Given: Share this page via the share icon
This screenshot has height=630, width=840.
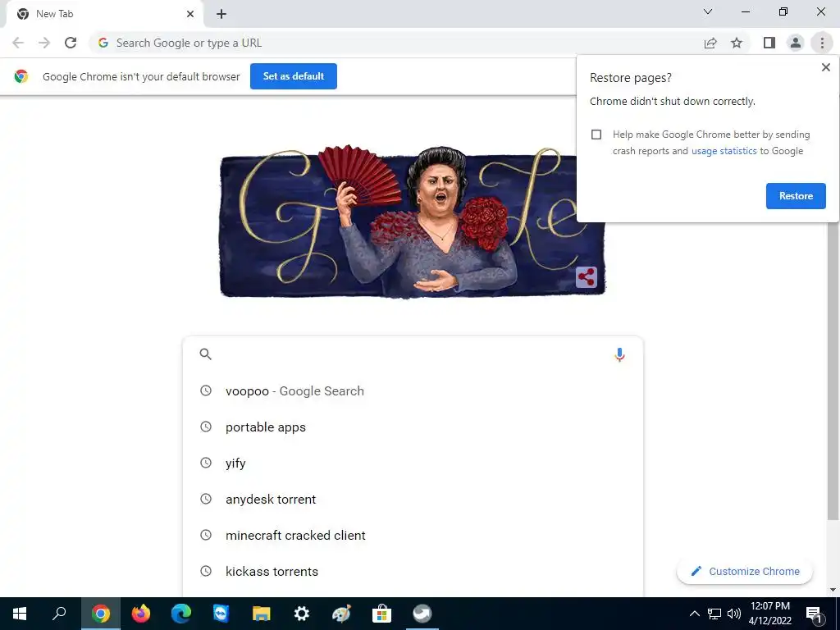Looking at the screenshot, I should tap(710, 43).
